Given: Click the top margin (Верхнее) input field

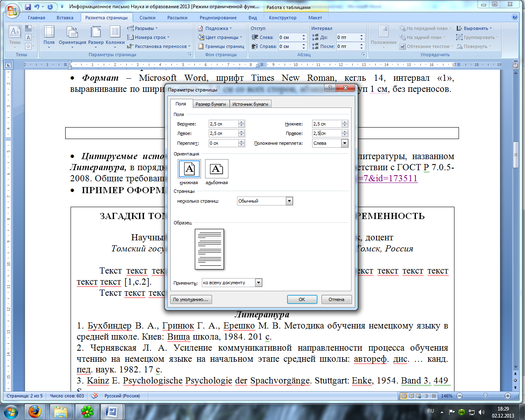Looking at the screenshot, I should tap(224, 123).
